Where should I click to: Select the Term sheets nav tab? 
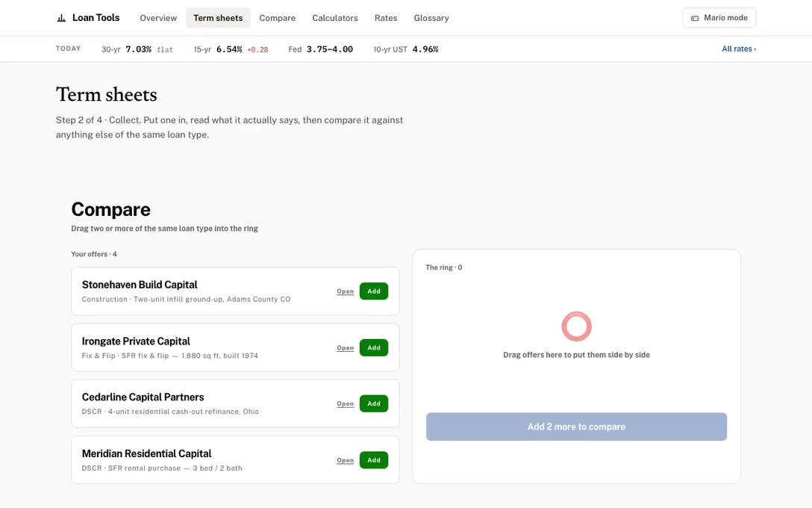[x=218, y=18]
